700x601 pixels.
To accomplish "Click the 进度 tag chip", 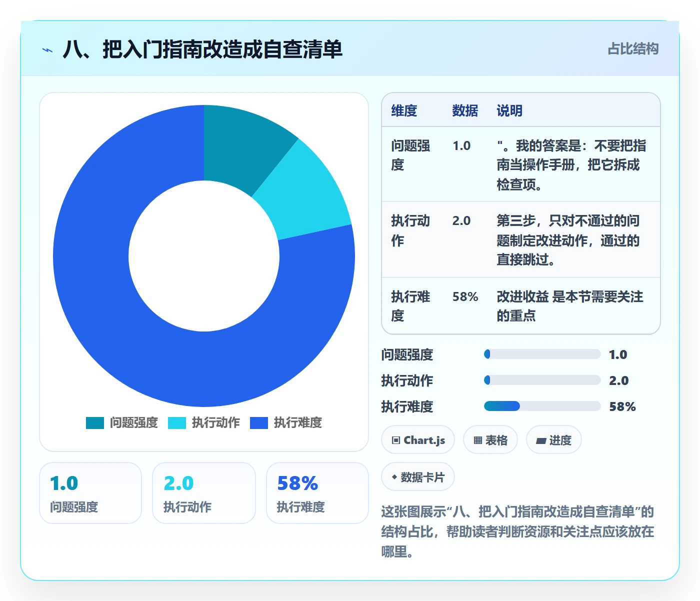I will click(554, 440).
